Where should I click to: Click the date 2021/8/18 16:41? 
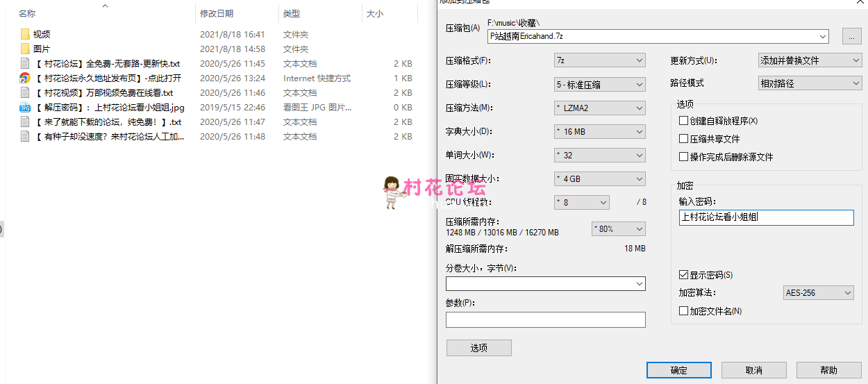[x=233, y=34]
